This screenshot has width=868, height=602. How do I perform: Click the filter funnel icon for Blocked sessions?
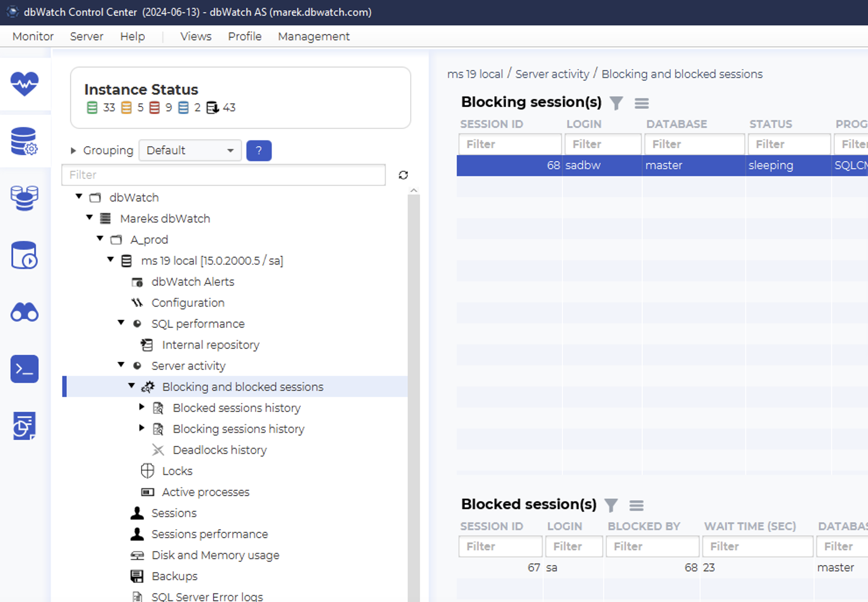(x=611, y=505)
